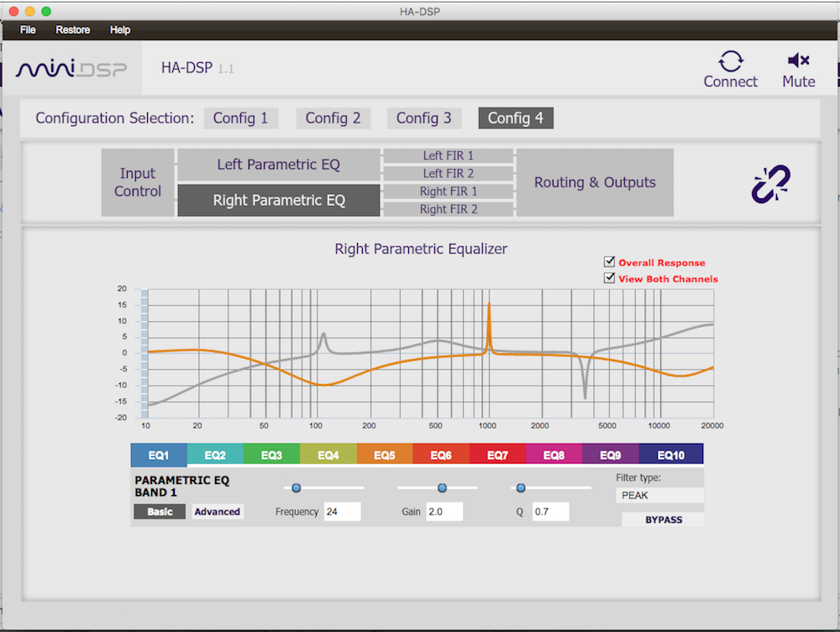Open the Filter type PEAK dropdown
This screenshot has height=632, width=840.
pos(659,495)
